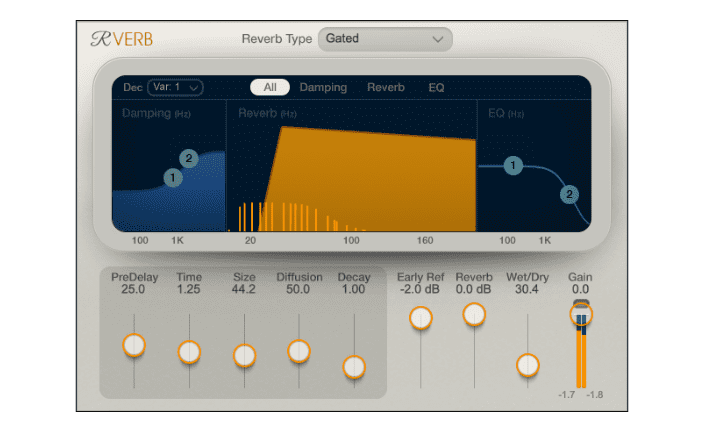
Task: Click the left peak meter reading -1.7
Action: tap(566, 395)
